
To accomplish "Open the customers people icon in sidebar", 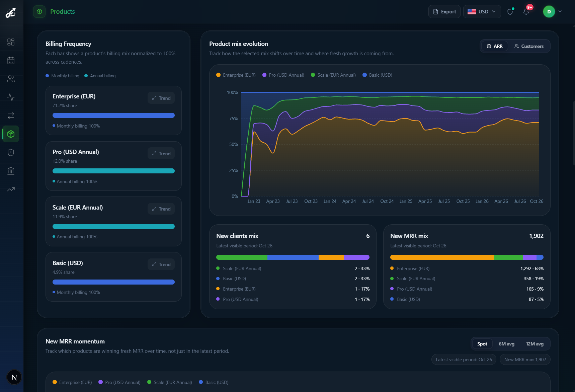I will tap(11, 79).
